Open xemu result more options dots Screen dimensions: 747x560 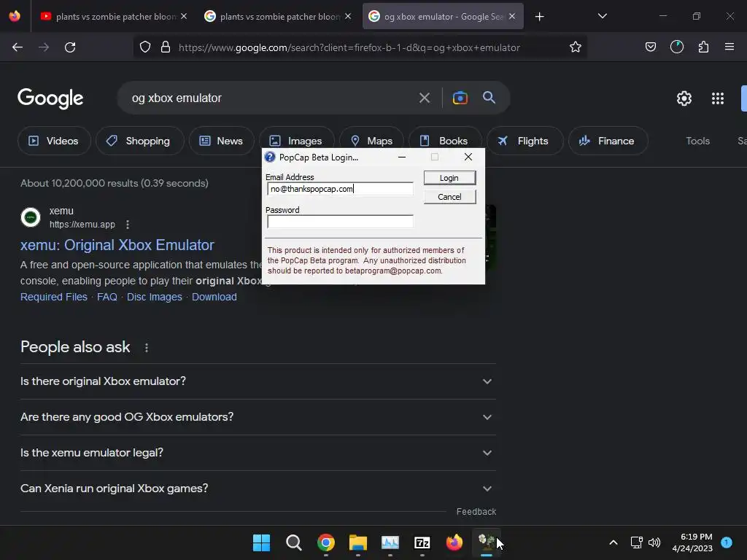click(x=127, y=225)
